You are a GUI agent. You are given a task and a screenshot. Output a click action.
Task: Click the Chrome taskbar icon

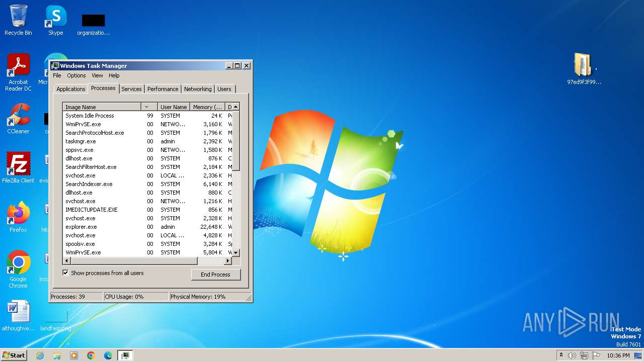[x=91, y=355]
